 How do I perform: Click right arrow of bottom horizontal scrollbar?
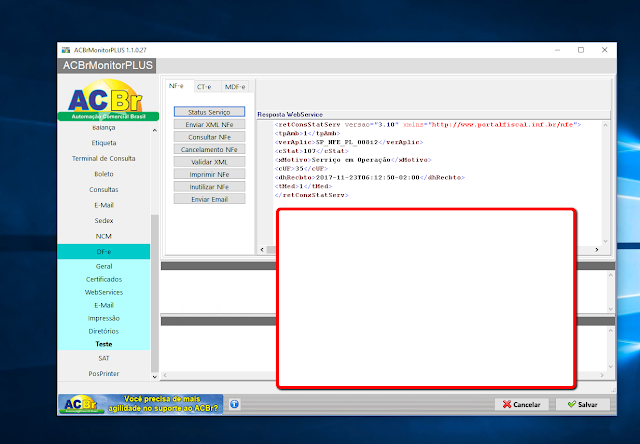pyautogui.click(x=602, y=375)
